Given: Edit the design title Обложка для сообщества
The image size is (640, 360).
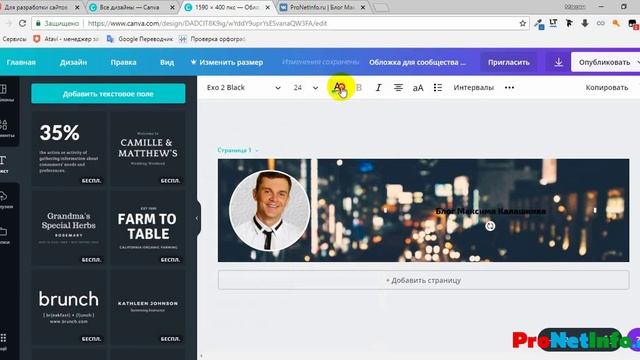Looking at the screenshot, I should [417, 62].
